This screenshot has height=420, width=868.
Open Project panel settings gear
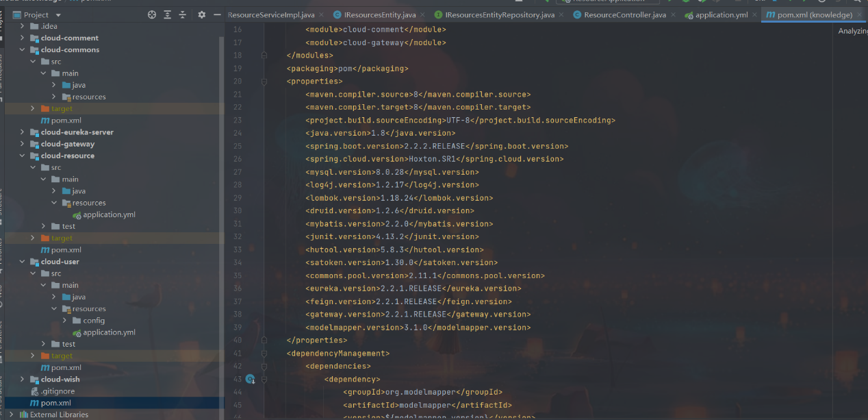tap(201, 14)
